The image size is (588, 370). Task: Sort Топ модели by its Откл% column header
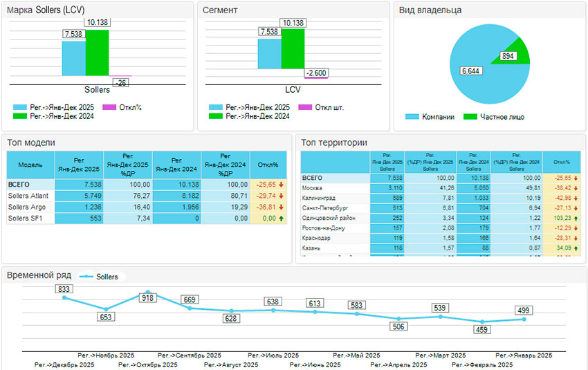coord(267,165)
